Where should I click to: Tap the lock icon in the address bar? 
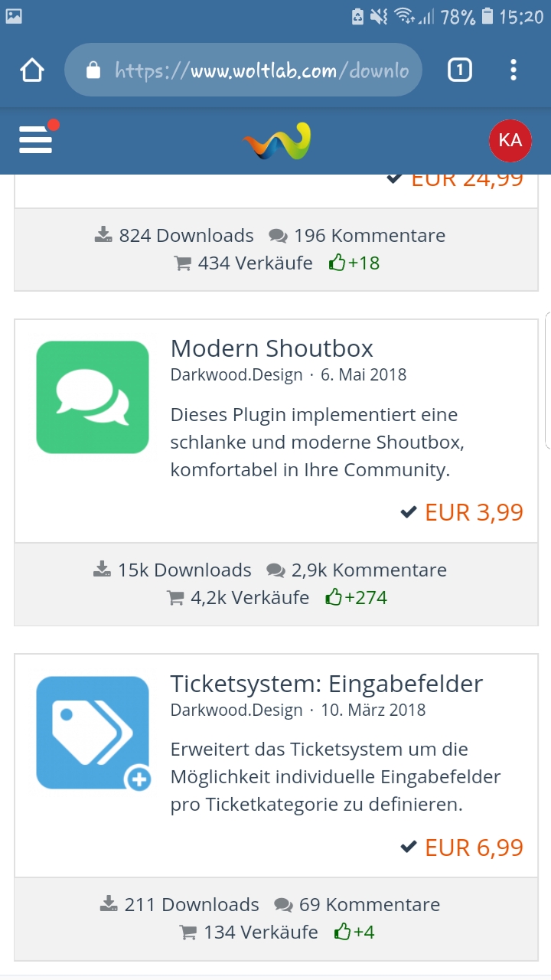click(93, 71)
